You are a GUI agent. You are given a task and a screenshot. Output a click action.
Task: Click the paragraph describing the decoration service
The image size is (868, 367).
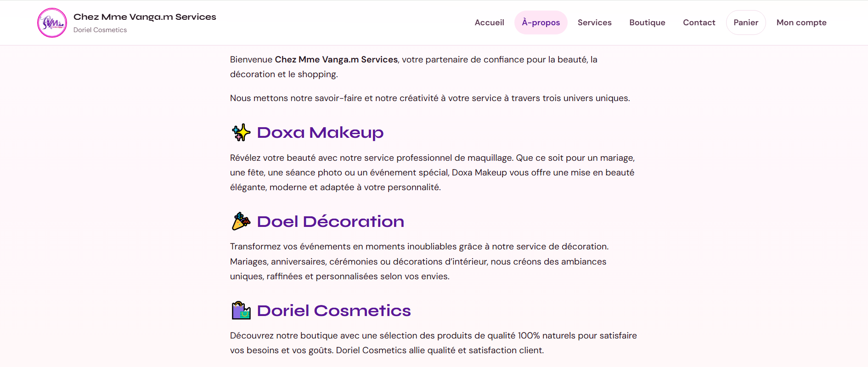pyautogui.click(x=419, y=261)
